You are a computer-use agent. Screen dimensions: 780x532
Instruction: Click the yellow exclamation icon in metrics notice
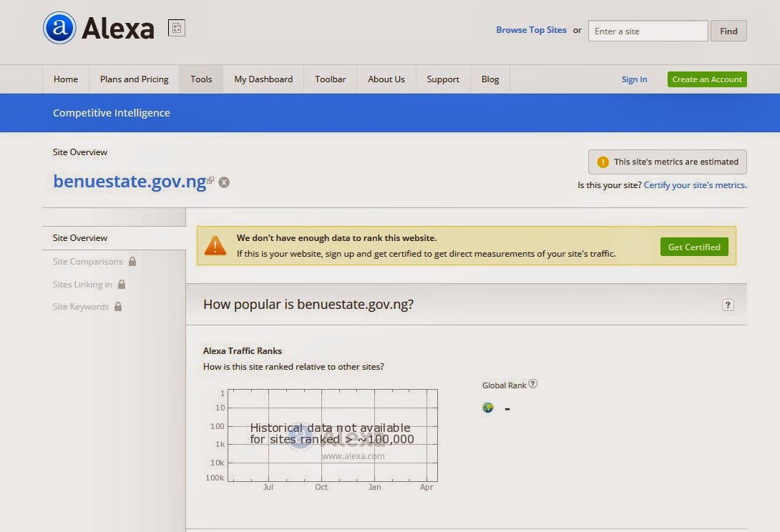(603, 162)
